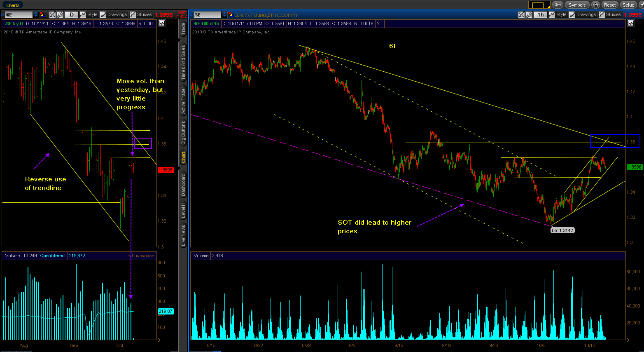This screenshot has width=644, height=352.
Task: Open the right chart Studies menu
Action: point(610,14)
